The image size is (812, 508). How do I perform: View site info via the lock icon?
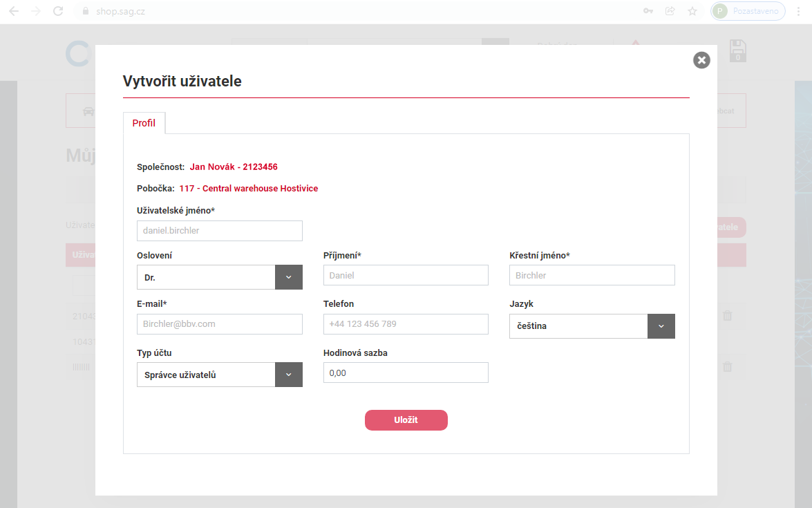86,11
